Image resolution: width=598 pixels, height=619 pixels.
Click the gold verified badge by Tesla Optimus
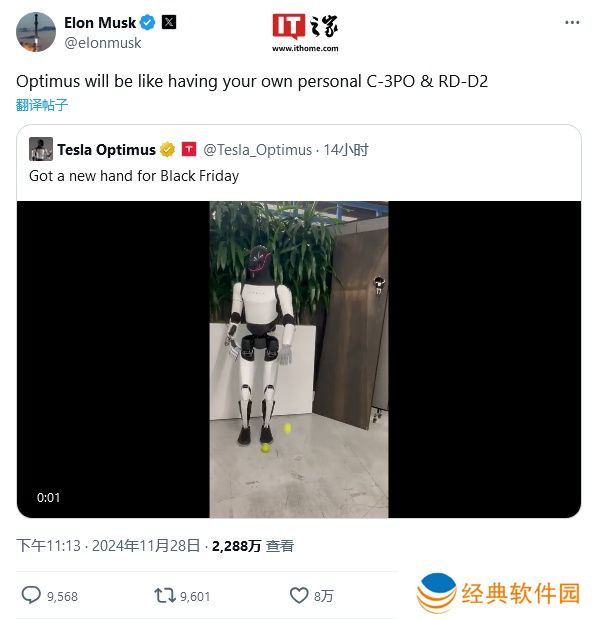click(x=167, y=150)
